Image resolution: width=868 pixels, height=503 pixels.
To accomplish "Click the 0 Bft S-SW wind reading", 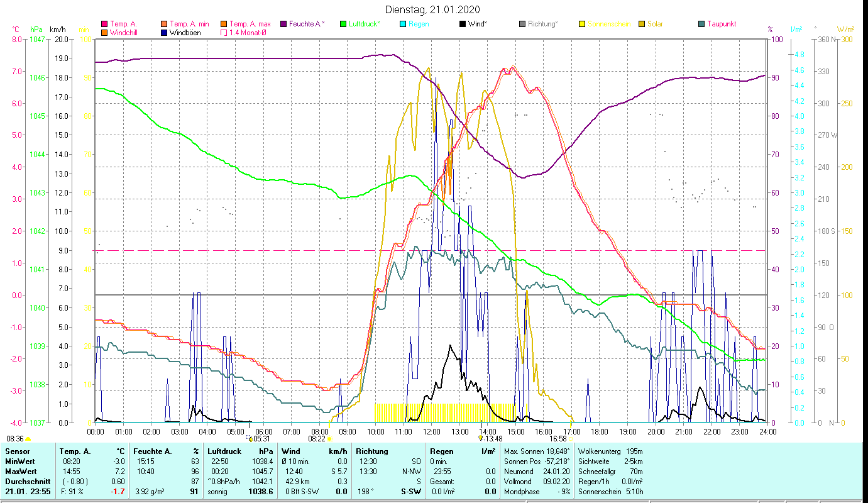I will 302,492.
